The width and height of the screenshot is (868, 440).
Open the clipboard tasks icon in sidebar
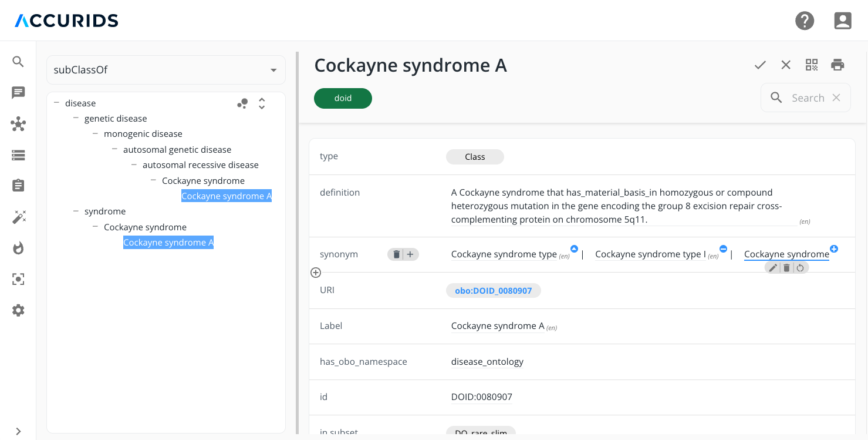(x=18, y=186)
